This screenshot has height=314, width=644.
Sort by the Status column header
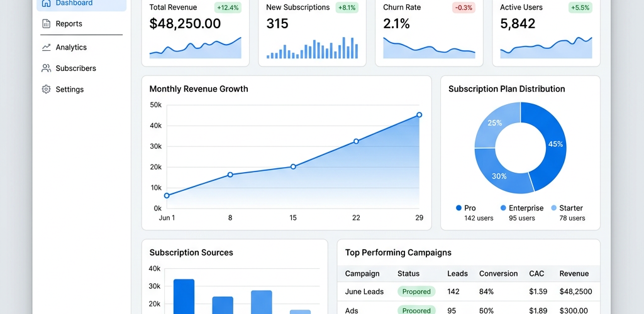pos(409,273)
